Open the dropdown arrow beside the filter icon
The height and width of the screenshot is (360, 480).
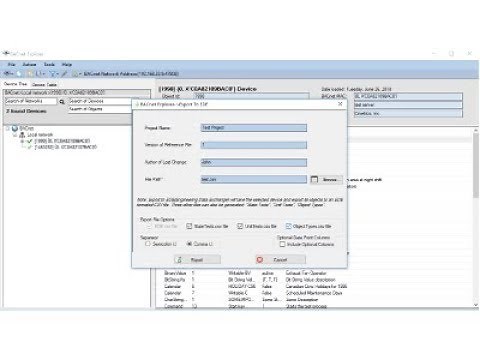click(57, 74)
